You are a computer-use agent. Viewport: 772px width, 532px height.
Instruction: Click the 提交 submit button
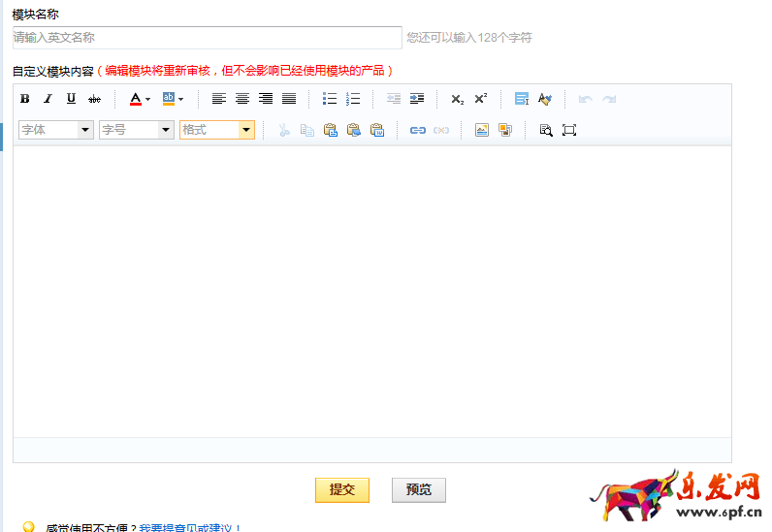342,490
